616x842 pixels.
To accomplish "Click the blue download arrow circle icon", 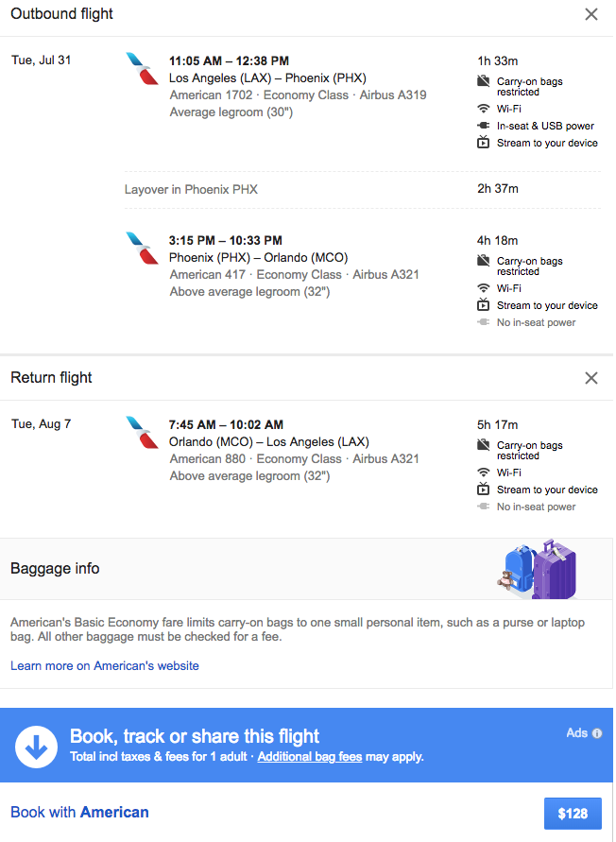I will pos(37,746).
